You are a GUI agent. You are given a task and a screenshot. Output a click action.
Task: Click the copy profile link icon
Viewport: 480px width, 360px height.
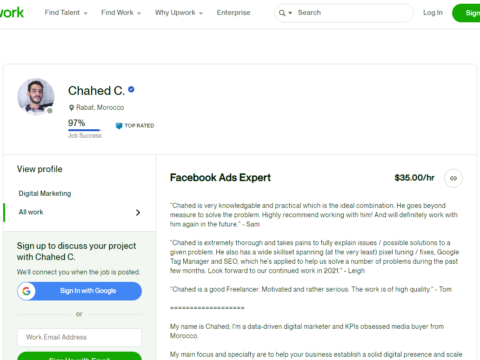(453, 178)
